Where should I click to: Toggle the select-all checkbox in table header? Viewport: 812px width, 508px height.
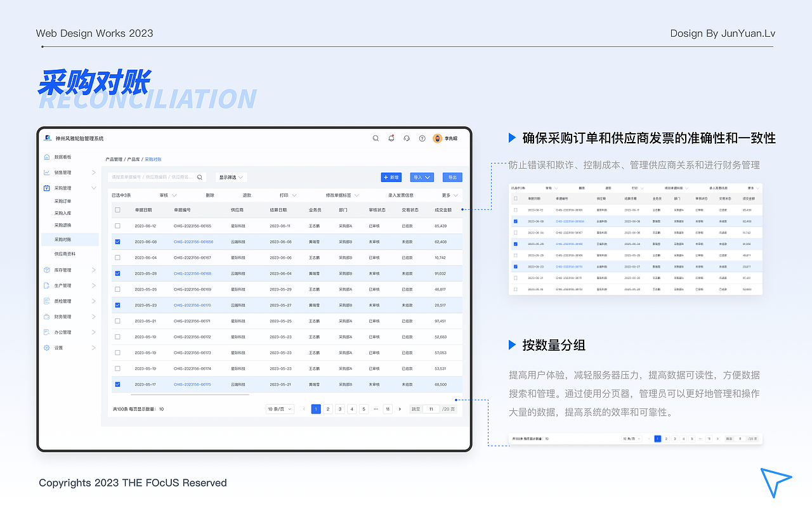coord(117,210)
